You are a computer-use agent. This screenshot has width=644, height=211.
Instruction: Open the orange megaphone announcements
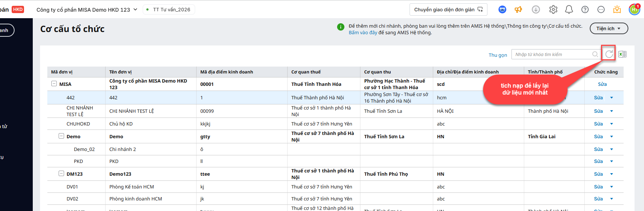tap(518, 10)
